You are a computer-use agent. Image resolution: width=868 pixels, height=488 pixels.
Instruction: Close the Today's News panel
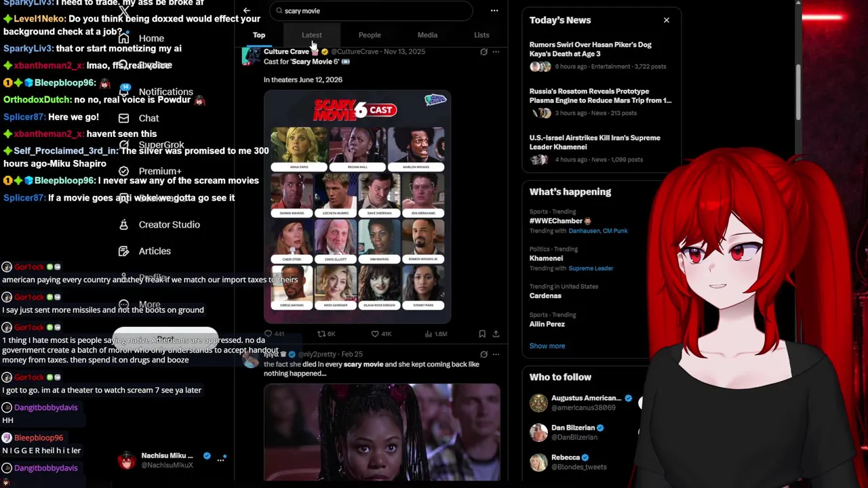point(667,20)
